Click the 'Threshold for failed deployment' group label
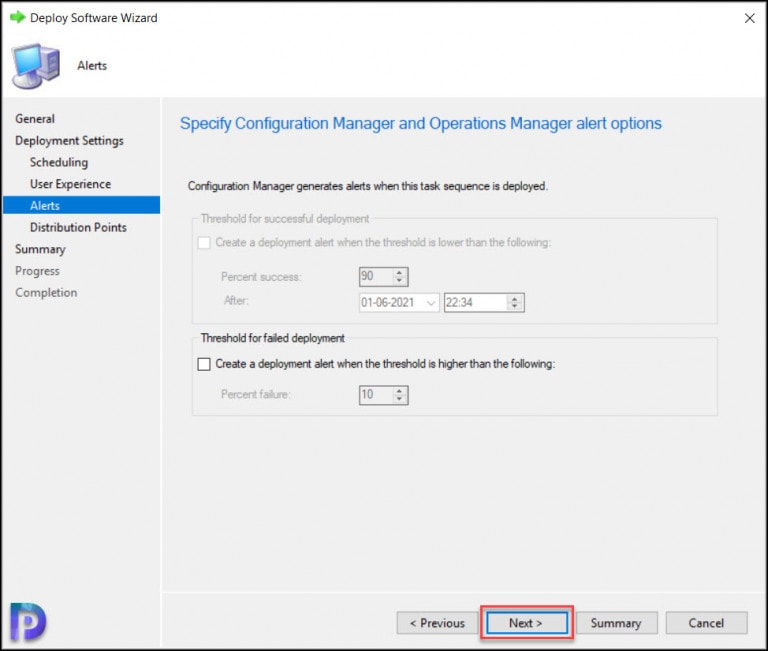Image resolution: width=768 pixels, height=651 pixels. (x=273, y=338)
